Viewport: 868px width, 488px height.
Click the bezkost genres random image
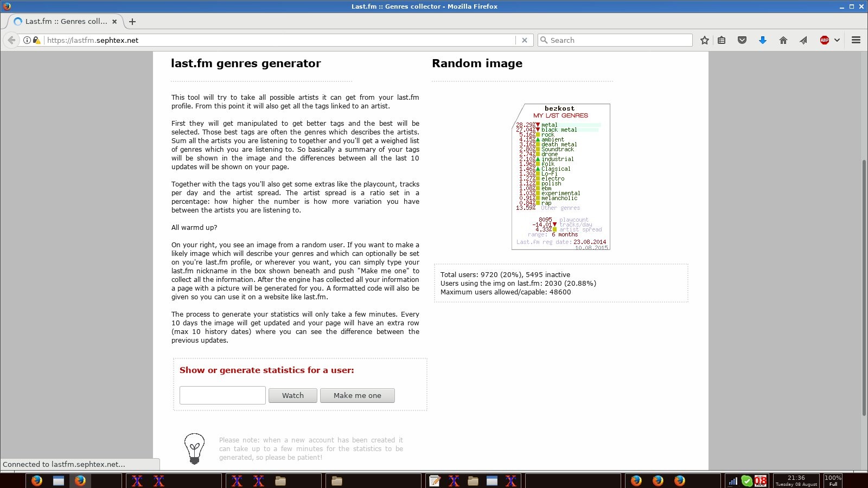(x=560, y=177)
